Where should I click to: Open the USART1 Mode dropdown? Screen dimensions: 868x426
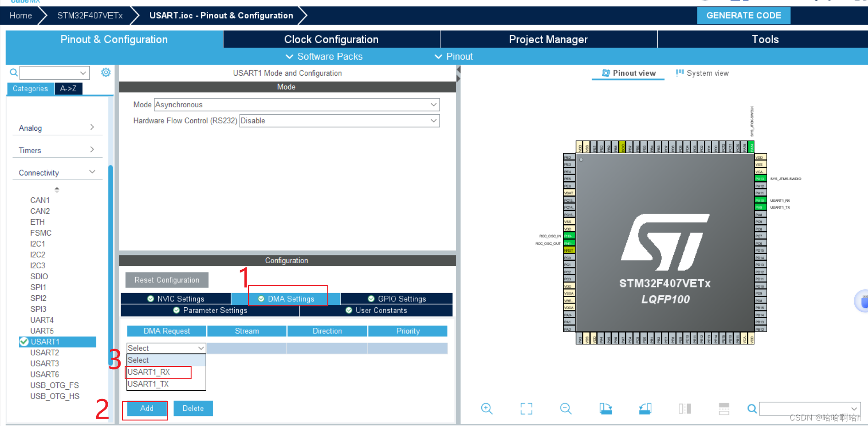pos(297,105)
